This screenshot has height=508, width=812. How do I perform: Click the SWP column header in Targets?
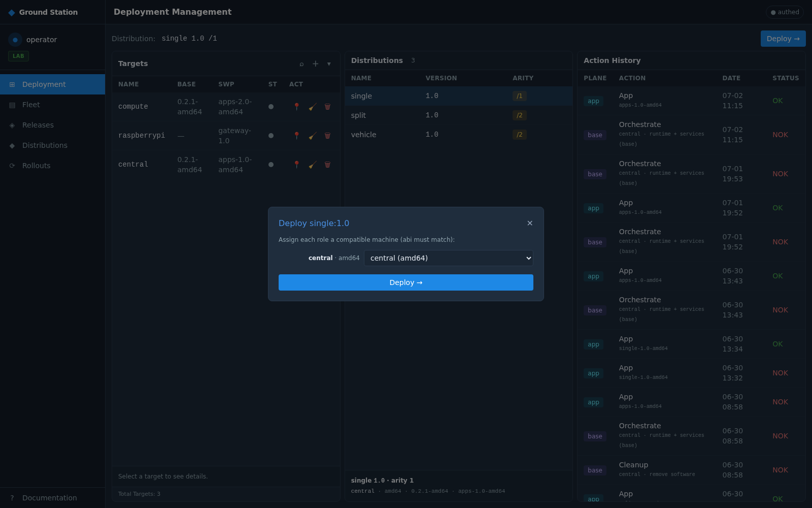(226, 84)
